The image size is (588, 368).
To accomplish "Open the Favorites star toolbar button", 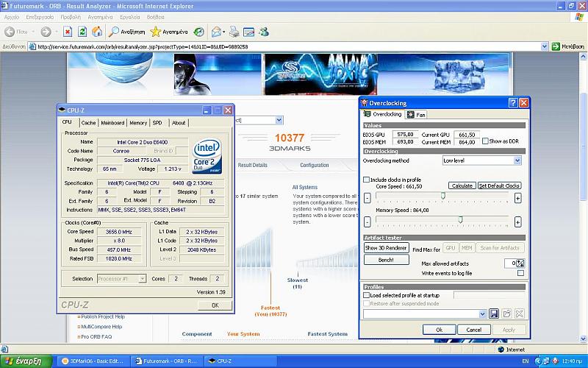I will 169,32.
